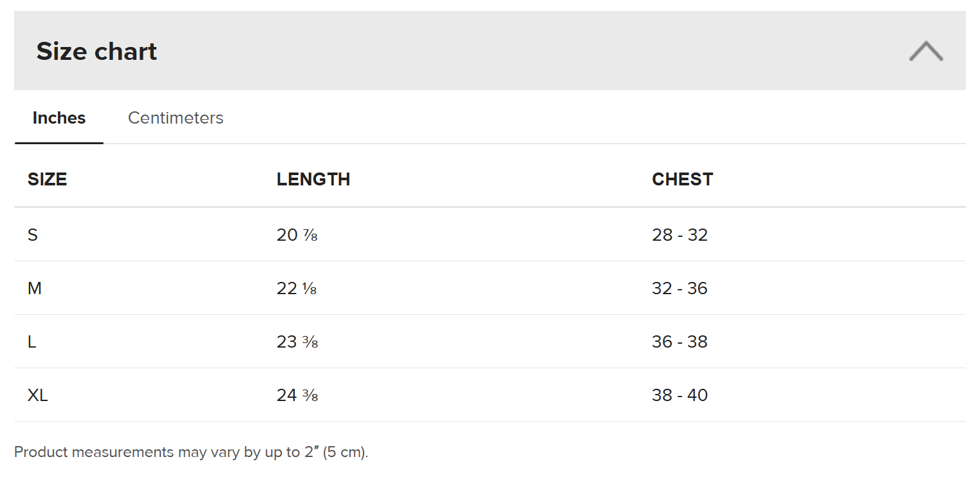Screen dimensions: 980x486
Task: Collapse the Size chart with the chevron arrow
Action: pyautogui.click(x=926, y=51)
